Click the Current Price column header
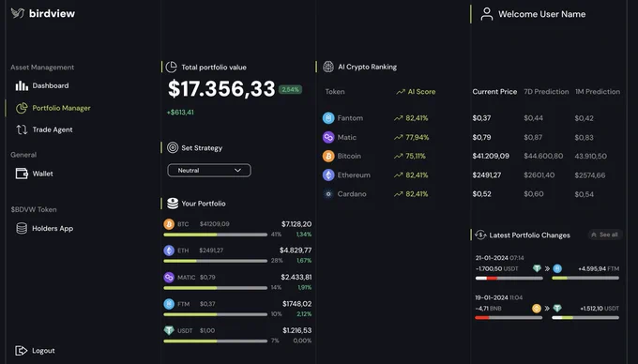The width and height of the screenshot is (638, 364). (x=494, y=92)
